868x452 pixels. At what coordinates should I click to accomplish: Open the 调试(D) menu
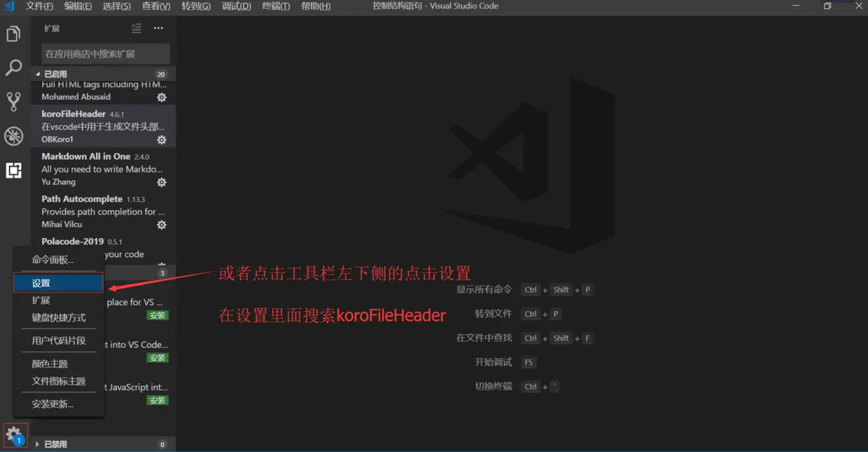coord(236,6)
